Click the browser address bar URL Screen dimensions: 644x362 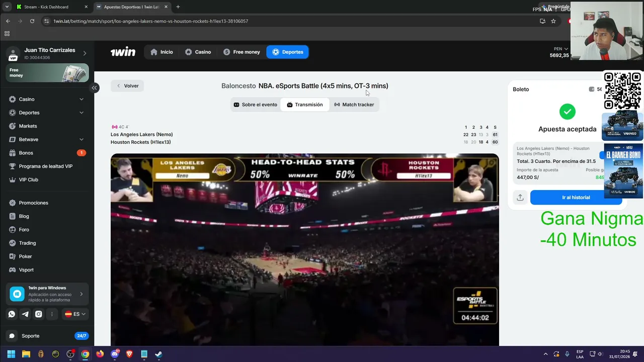[x=151, y=21]
